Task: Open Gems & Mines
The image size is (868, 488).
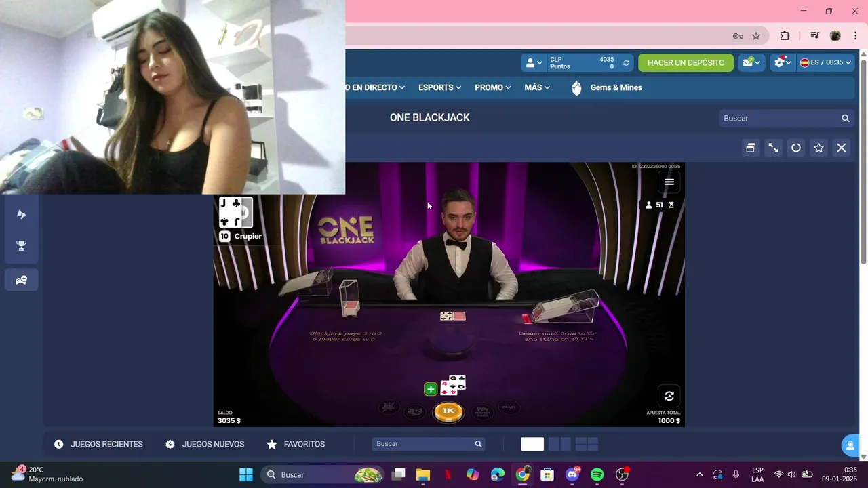Action: pyautogui.click(x=616, y=87)
